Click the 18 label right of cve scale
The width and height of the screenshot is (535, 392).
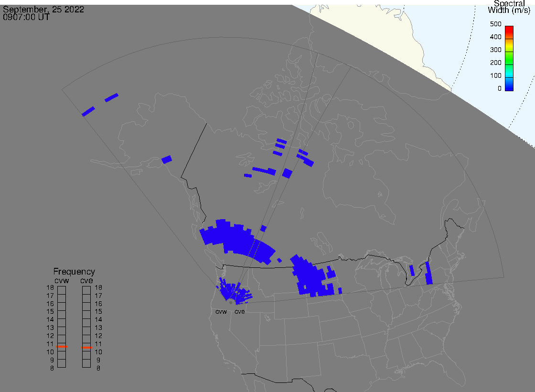click(98, 287)
